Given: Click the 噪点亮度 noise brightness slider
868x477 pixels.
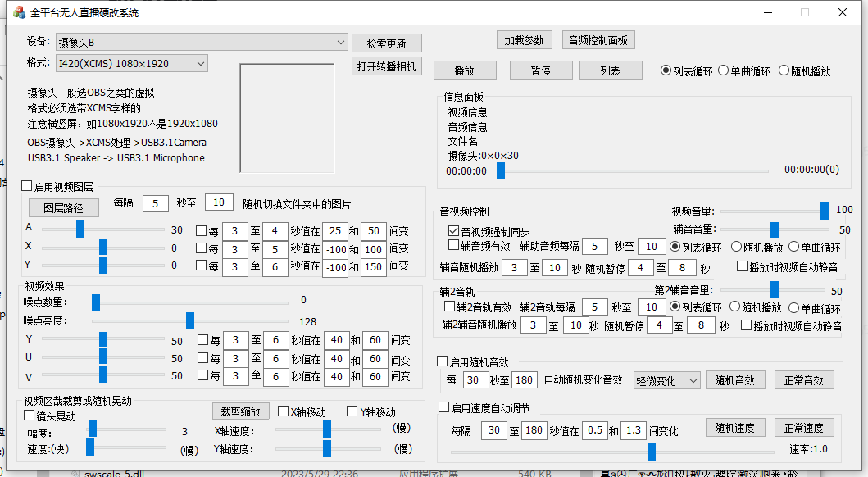Looking at the screenshot, I should [x=190, y=320].
